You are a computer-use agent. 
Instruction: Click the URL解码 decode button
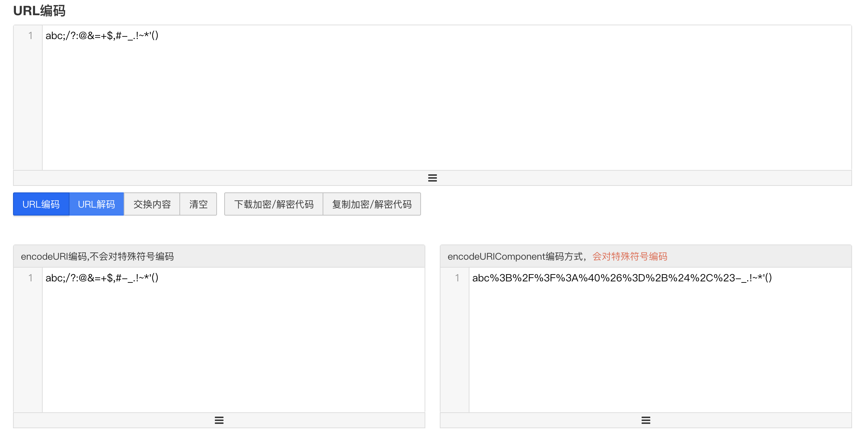click(97, 204)
